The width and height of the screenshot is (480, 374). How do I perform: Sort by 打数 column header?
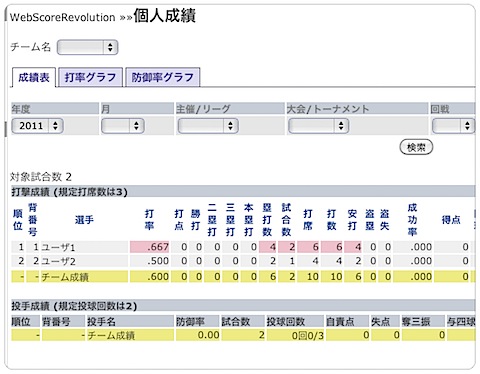pyautogui.click(x=331, y=220)
